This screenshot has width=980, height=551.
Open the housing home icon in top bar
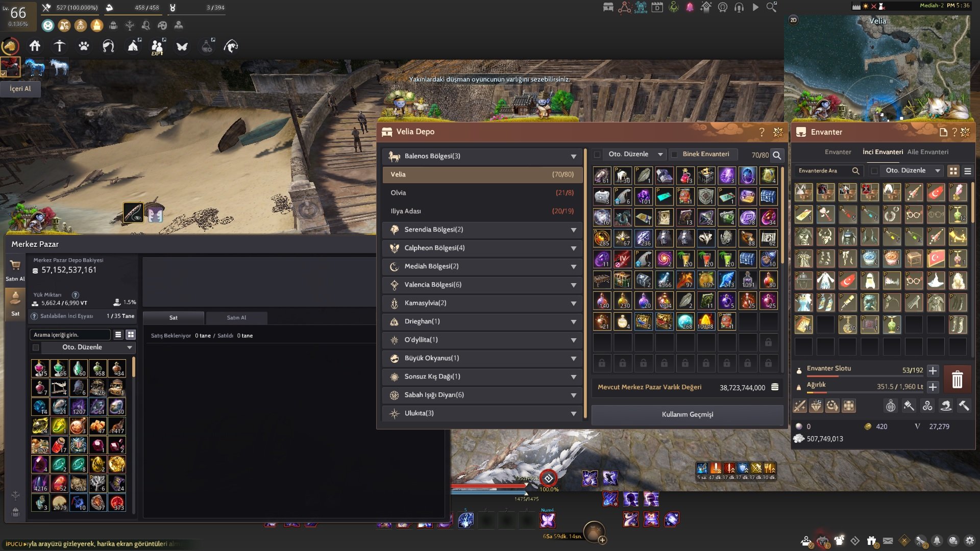35,46
